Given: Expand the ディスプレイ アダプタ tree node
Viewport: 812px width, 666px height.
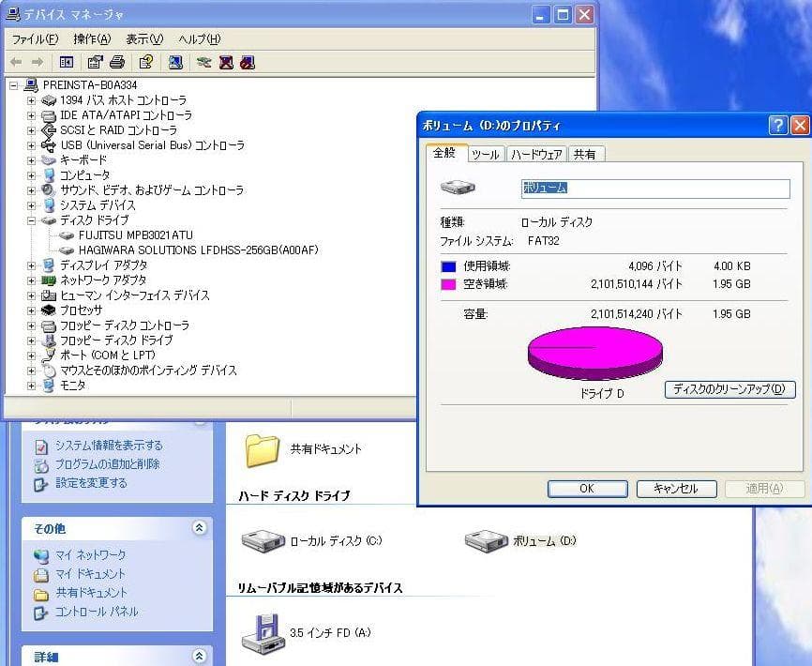Looking at the screenshot, I should point(32,265).
